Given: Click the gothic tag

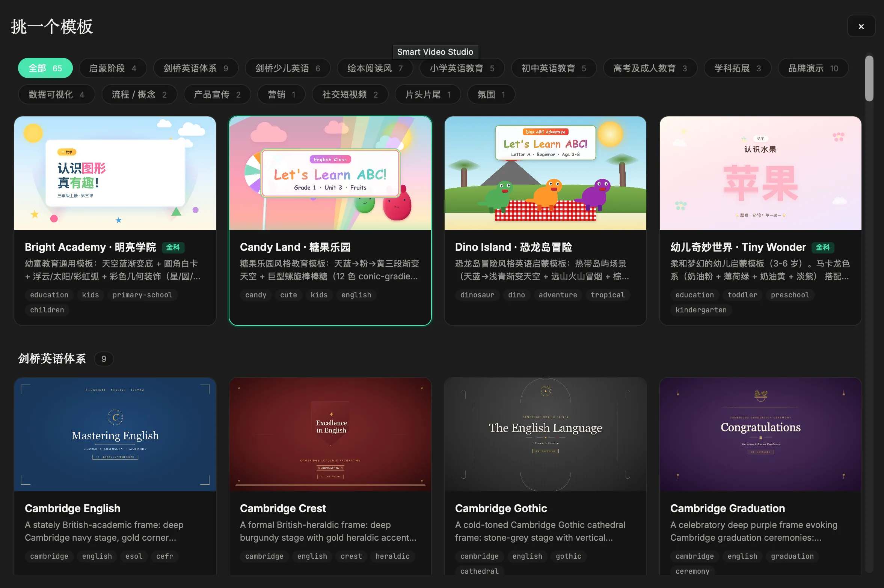Looking at the screenshot, I should (569, 556).
